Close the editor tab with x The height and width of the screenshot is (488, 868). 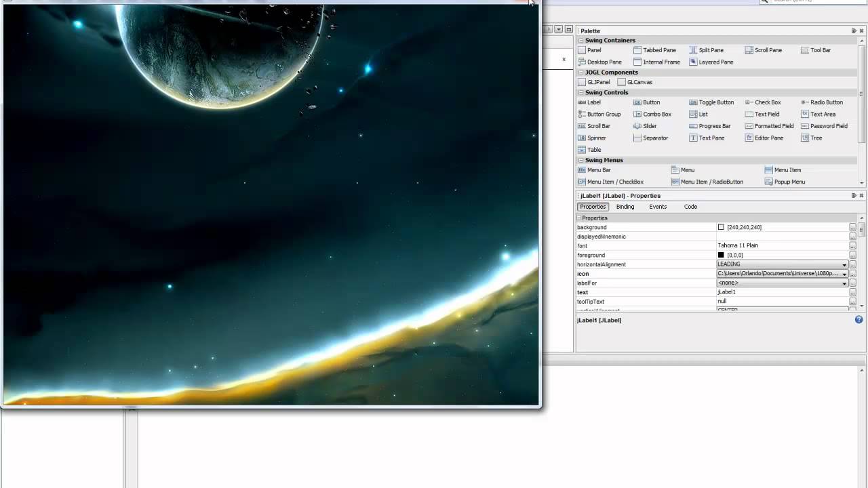click(564, 59)
